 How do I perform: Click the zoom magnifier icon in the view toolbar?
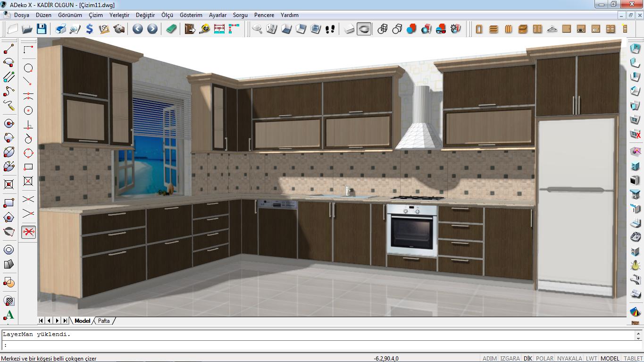[257, 29]
